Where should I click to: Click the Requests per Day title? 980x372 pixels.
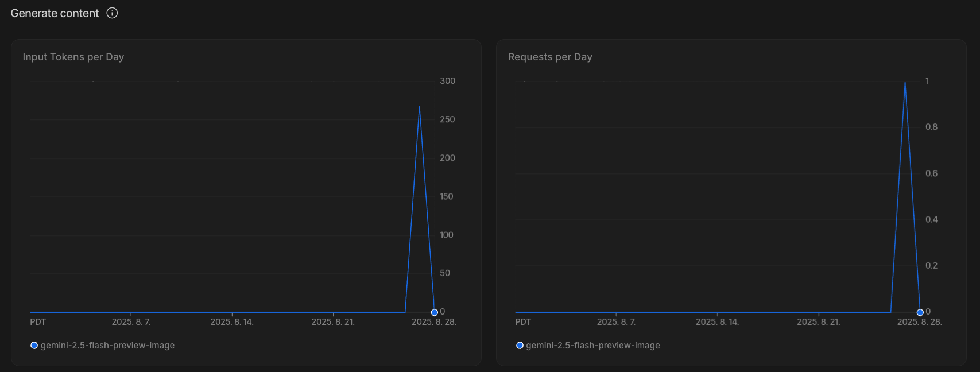(550, 57)
